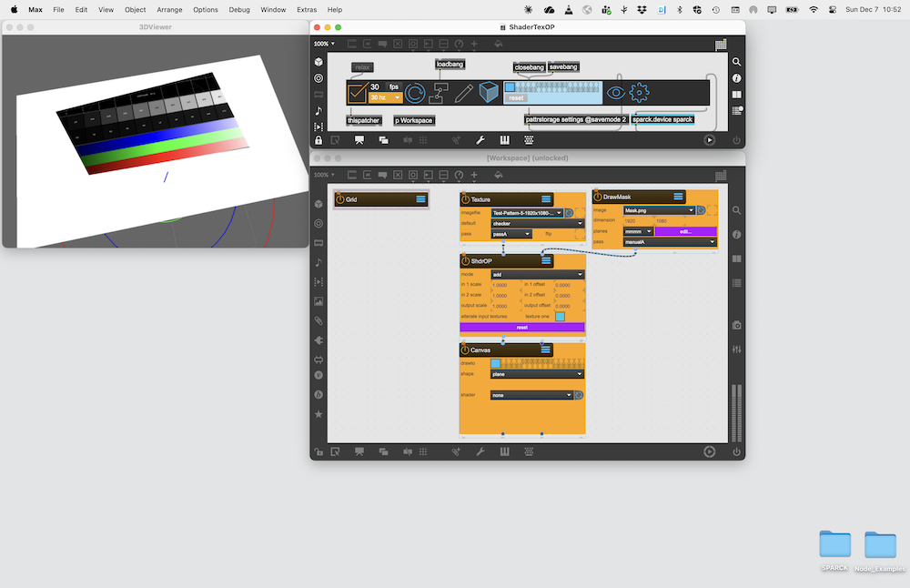Click the pencil edit icon in ShaderTexOP
The image size is (910, 588).
click(x=464, y=93)
